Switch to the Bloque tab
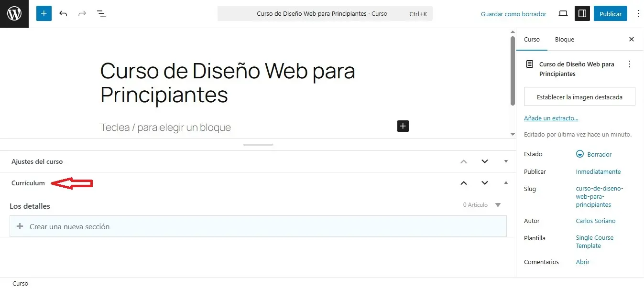 (564, 40)
